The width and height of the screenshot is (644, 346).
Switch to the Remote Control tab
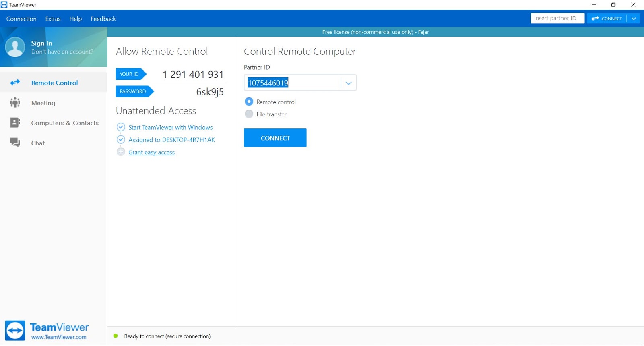[54, 83]
